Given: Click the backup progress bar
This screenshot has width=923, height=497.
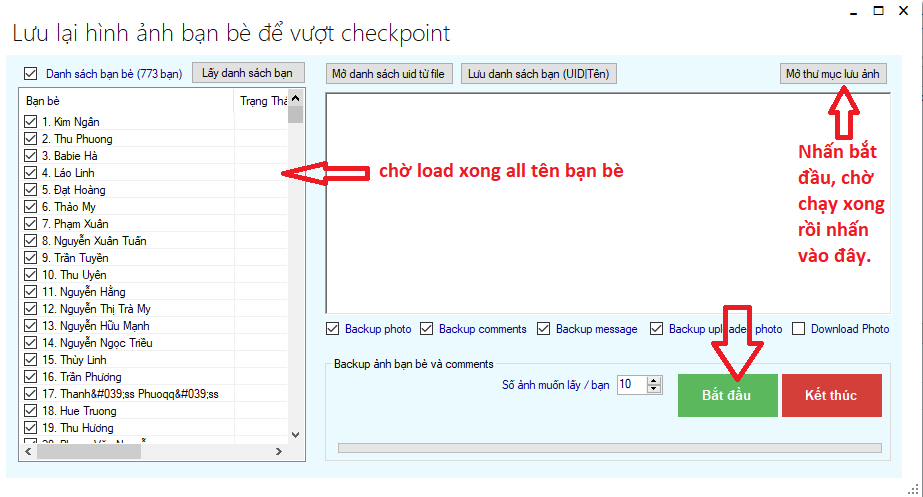Looking at the screenshot, I should (x=610, y=448).
